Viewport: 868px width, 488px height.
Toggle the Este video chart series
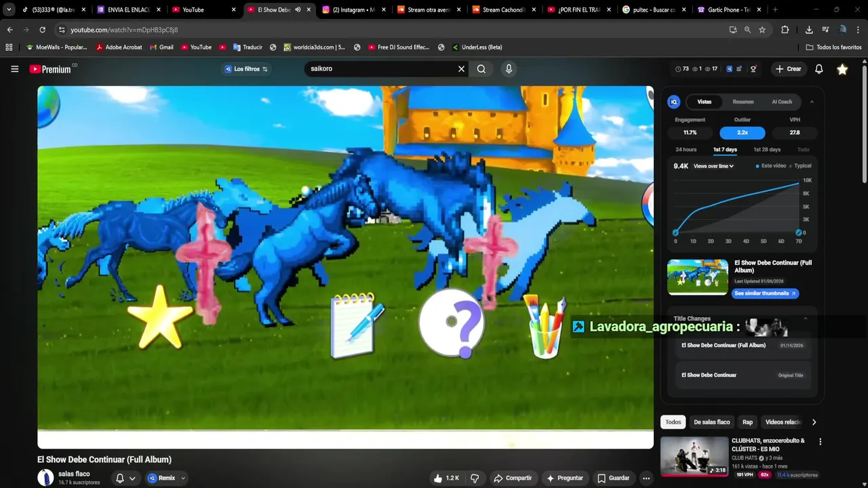click(771, 165)
